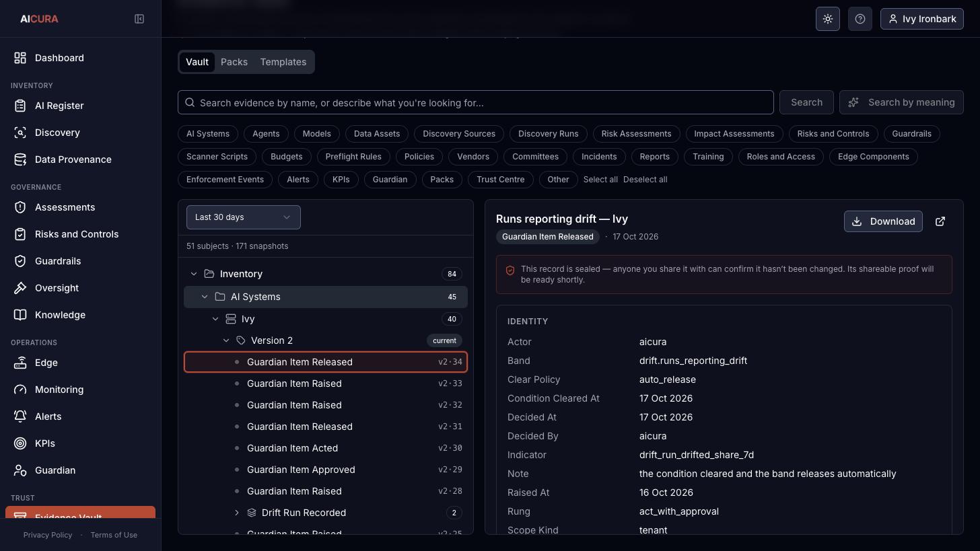Image resolution: width=980 pixels, height=551 pixels.
Task: Open the Privacy Policy link
Action: (48, 535)
